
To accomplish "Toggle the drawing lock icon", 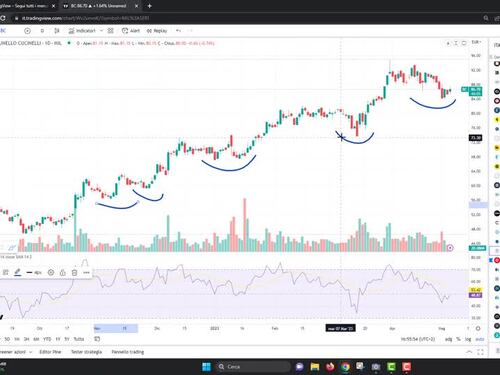I will [x=62, y=272].
